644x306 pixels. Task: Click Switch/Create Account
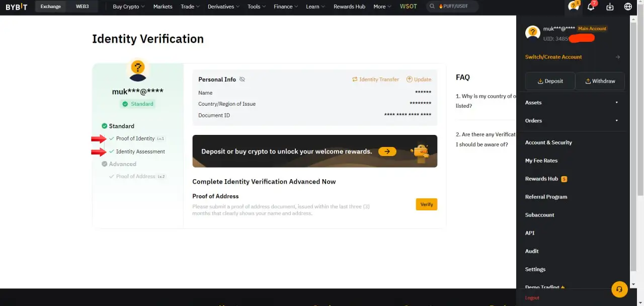click(x=553, y=57)
